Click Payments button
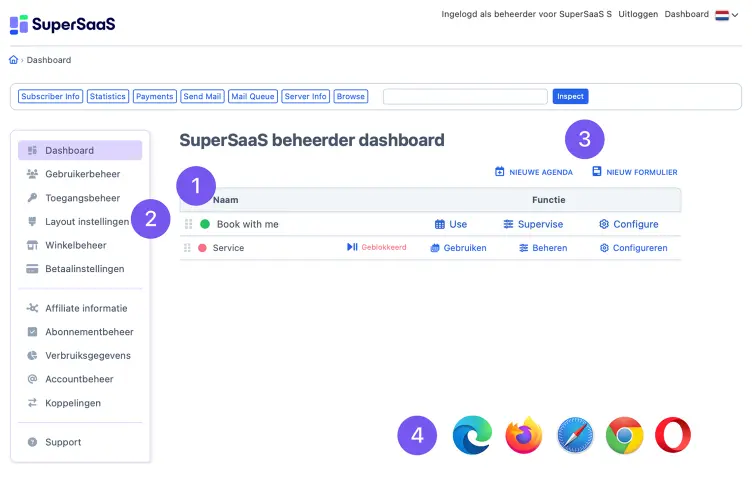The width and height of the screenshot is (752, 492). click(154, 96)
